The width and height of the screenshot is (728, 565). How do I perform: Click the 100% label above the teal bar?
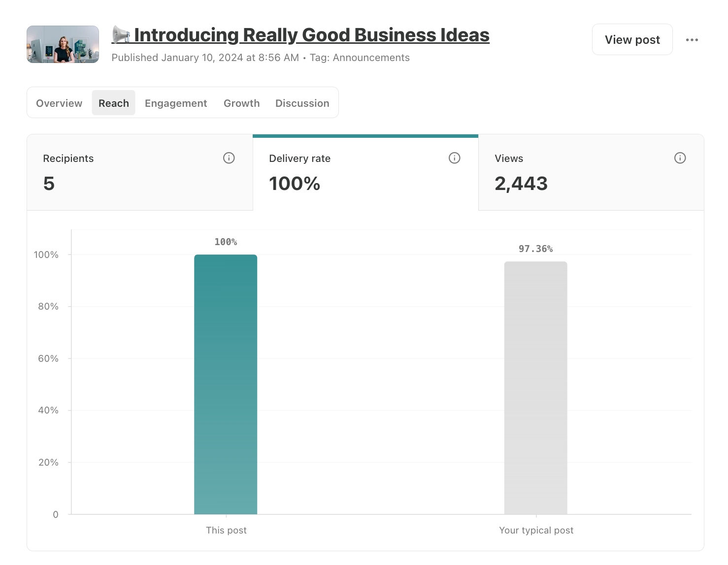[226, 242]
